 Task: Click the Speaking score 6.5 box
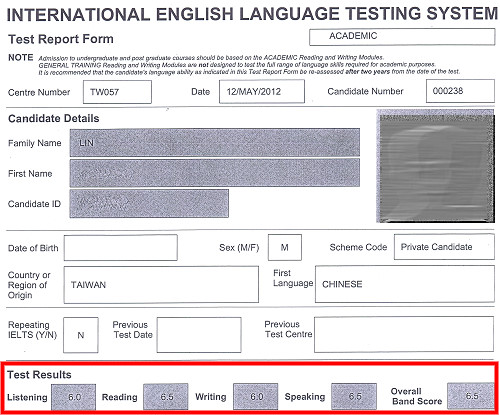coord(354,396)
